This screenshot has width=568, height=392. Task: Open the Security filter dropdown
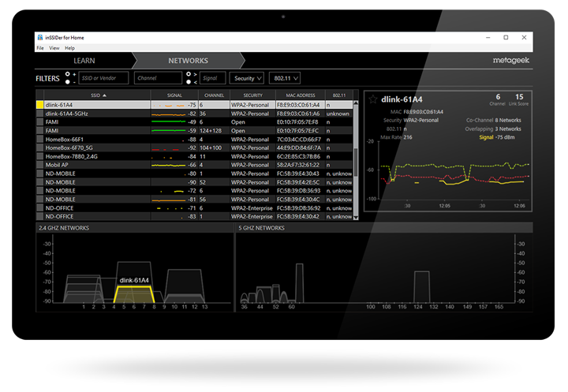[x=246, y=79]
